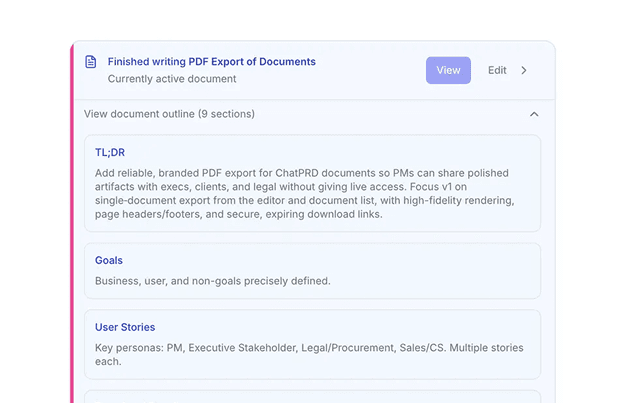Collapse the outline using the up chevron

coord(534,114)
